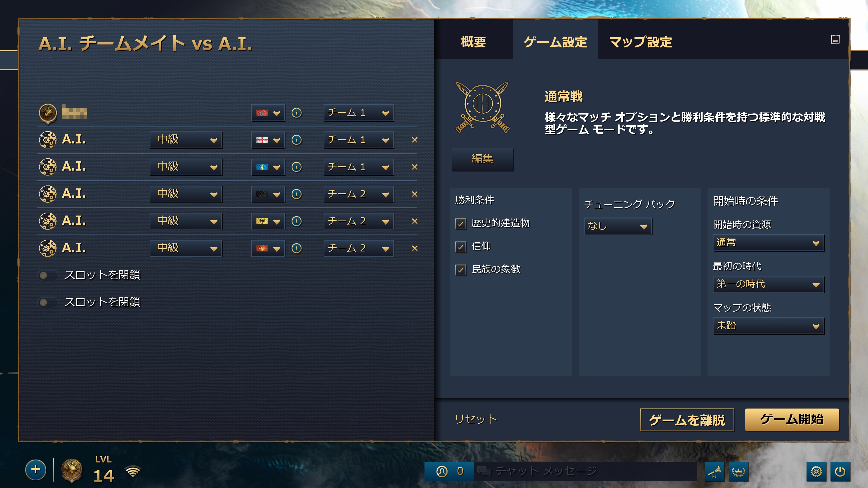Expand the チューニング パック dropdown
This screenshot has width=868, height=488.
click(x=618, y=226)
